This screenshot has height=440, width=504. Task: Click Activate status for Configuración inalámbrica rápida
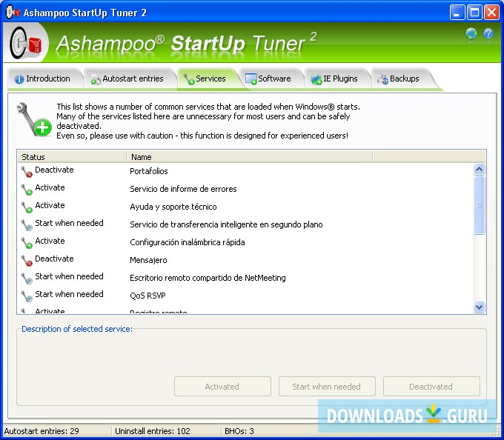(50, 241)
